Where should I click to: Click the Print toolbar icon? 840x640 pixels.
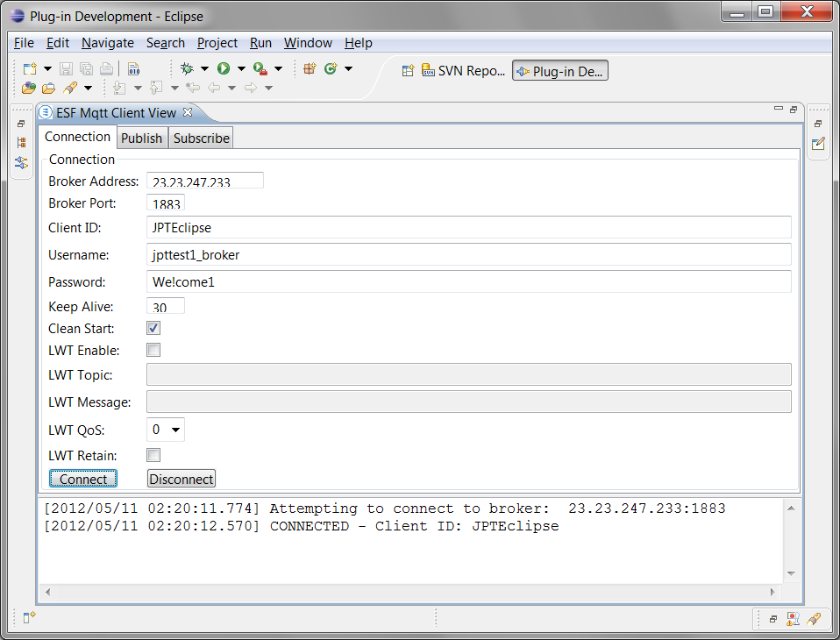[x=107, y=68]
